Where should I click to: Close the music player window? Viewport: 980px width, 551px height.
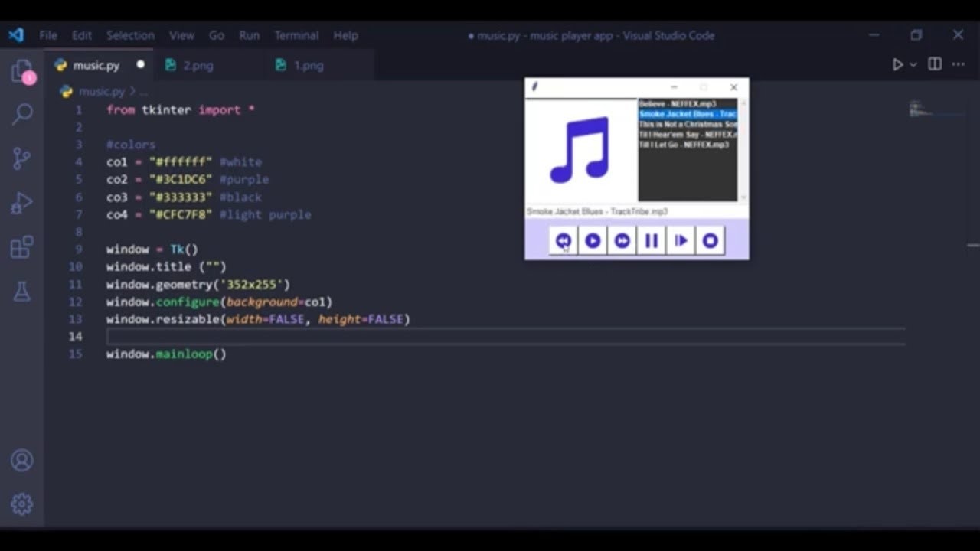(x=733, y=87)
